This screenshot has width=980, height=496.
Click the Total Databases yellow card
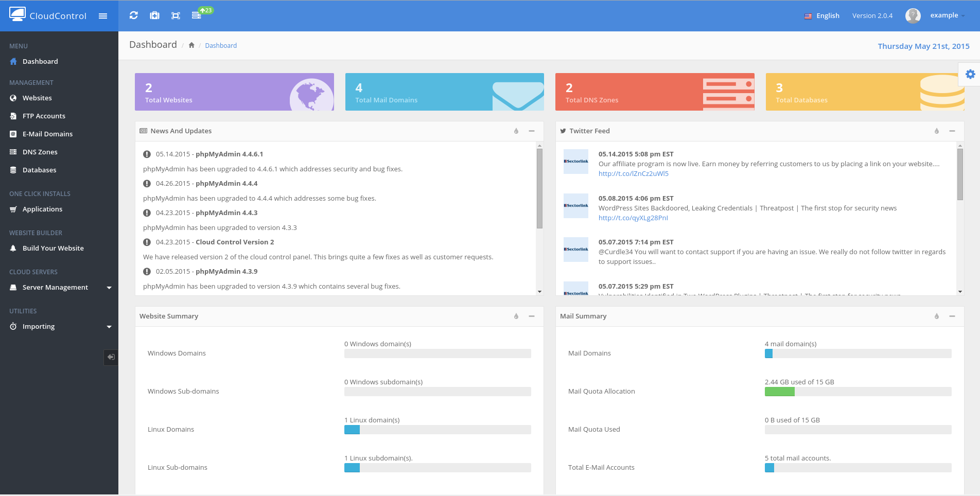[865, 92]
